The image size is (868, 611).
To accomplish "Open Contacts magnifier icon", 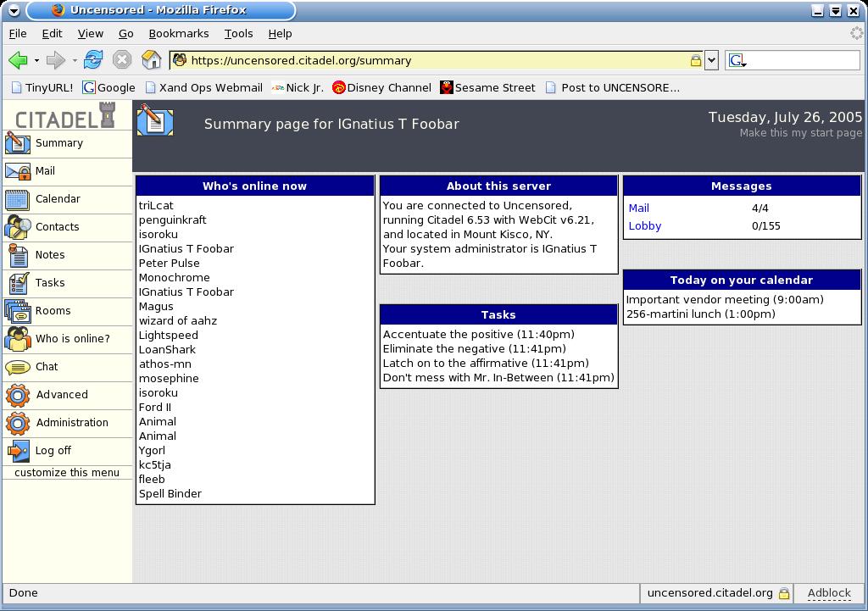I will pos(18,227).
